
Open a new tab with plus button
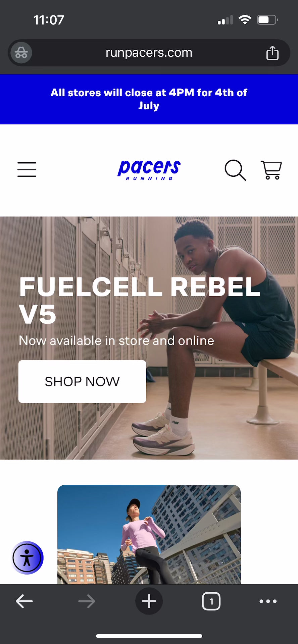click(149, 601)
